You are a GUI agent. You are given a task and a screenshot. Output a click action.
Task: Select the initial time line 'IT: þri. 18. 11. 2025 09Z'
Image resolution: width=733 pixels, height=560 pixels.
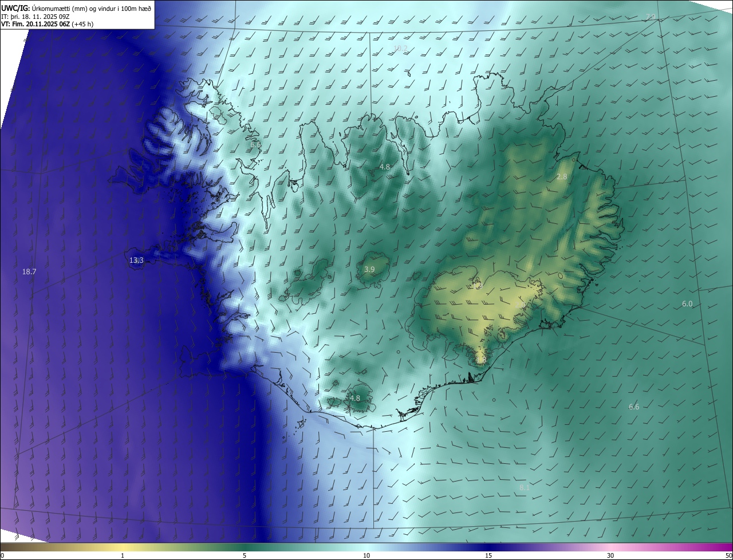coord(36,16)
